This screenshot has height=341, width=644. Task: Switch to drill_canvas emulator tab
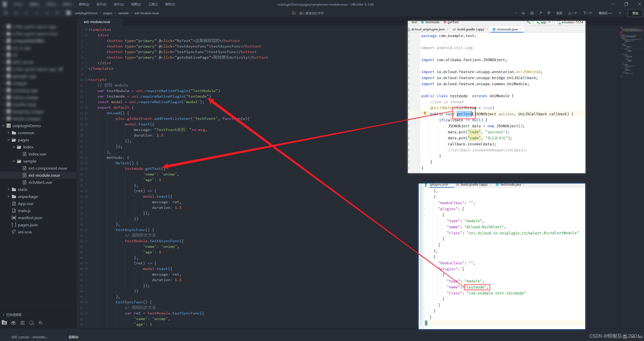(29, 337)
